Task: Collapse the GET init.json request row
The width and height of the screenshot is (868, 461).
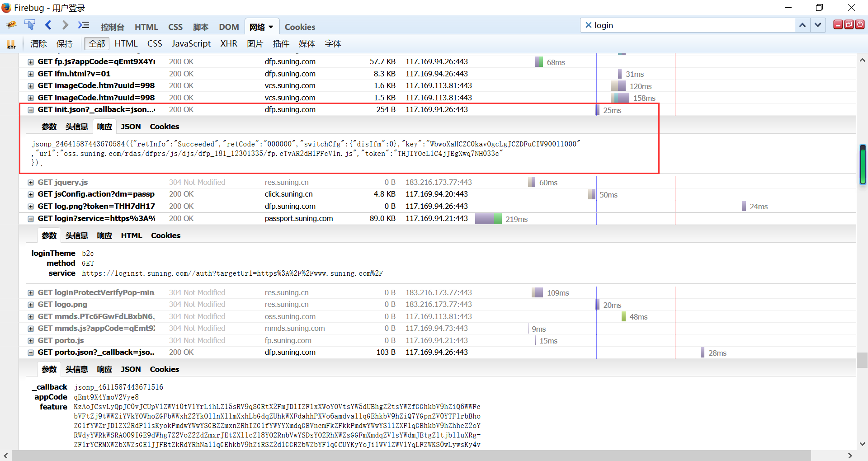Action: point(31,110)
